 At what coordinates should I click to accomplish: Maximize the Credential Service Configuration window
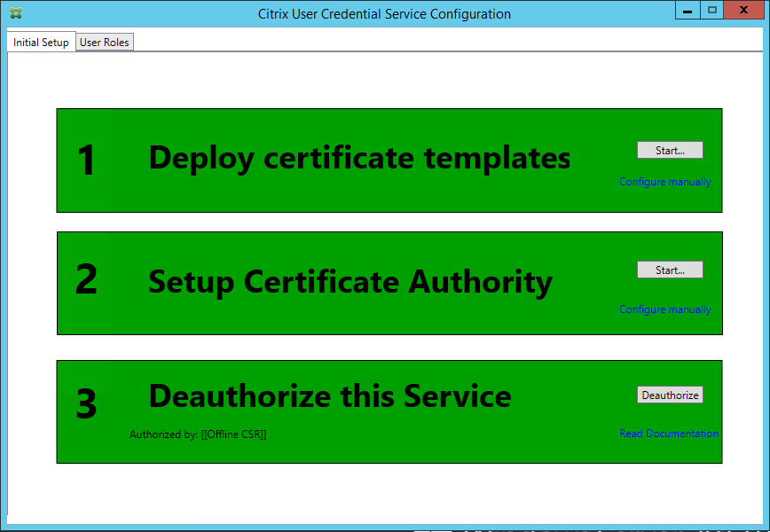click(x=711, y=10)
